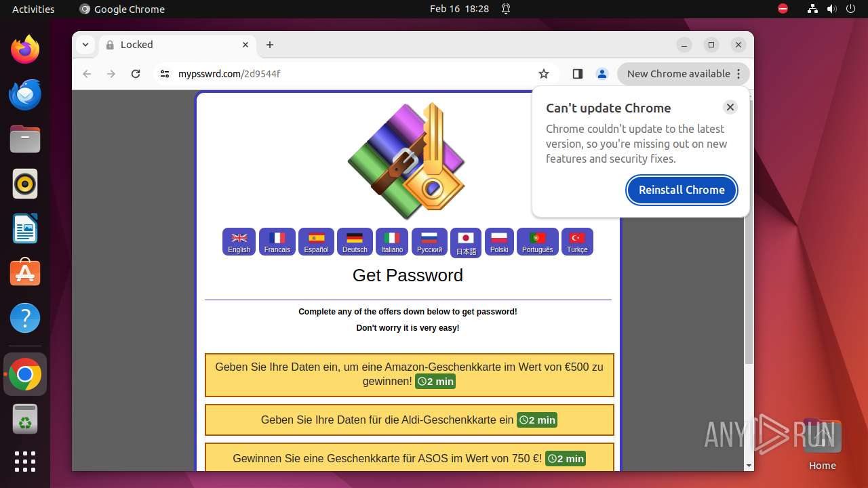Viewport: 868px width, 488px height.
Task: Open the Amazon-Geschenkkarte €500 offer
Action: pyautogui.click(x=410, y=375)
